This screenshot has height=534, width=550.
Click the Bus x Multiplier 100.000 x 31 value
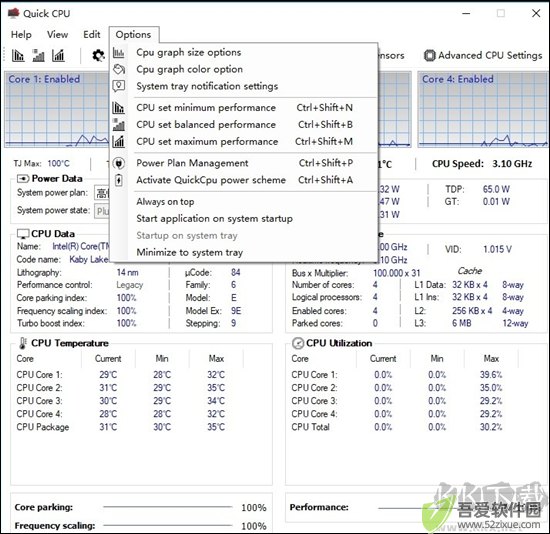[x=397, y=273]
